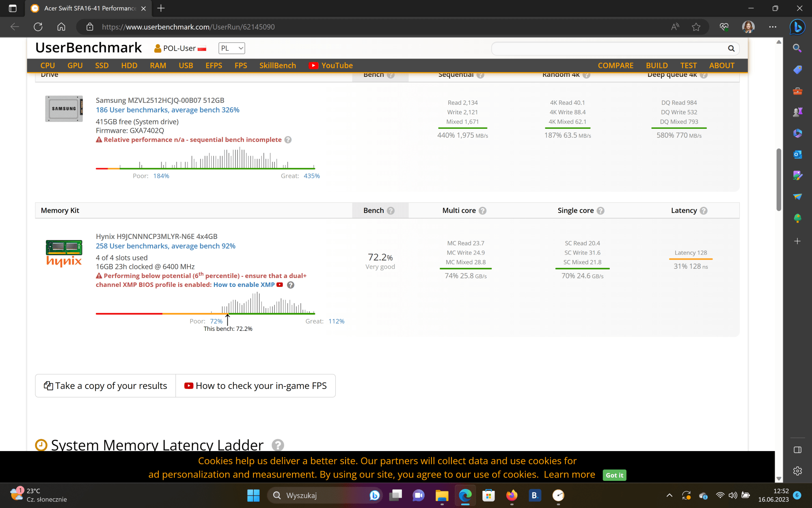Click Take a copy of your results
Image resolution: width=812 pixels, height=508 pixels.
[x=106, y=386]
